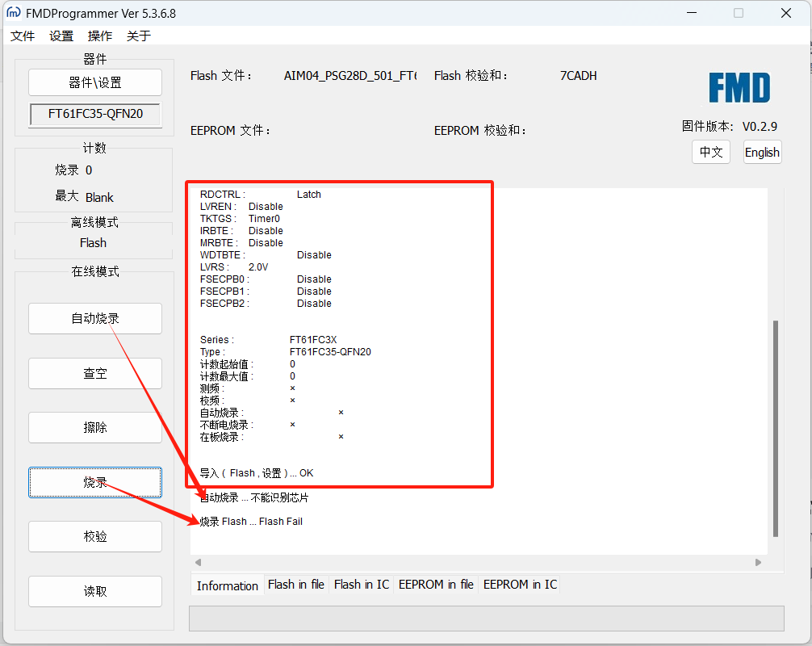
Task: Click the FMDProgrammer title bar icon
Action: [x=14, y=13]
